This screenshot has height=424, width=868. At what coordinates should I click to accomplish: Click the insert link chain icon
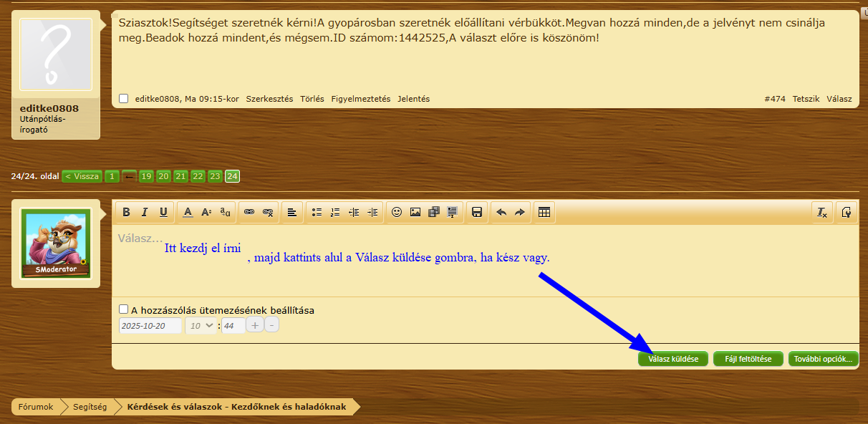(x=249, y=212)
